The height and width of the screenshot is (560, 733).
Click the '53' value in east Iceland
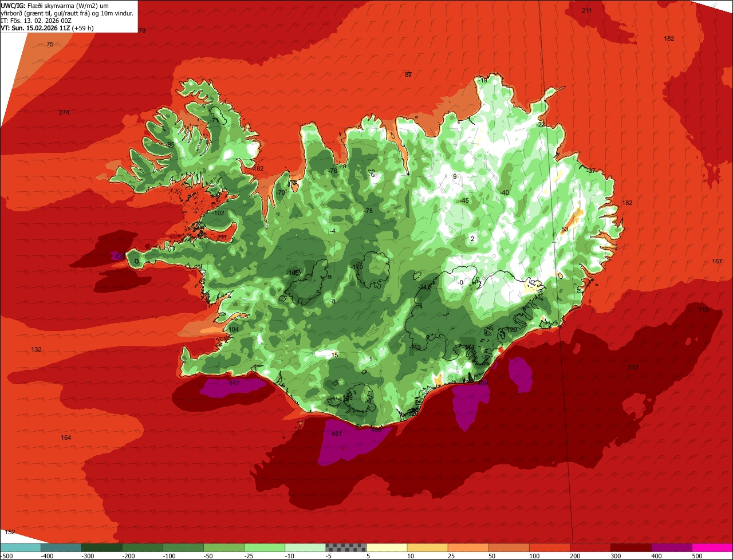click(565, 229)
